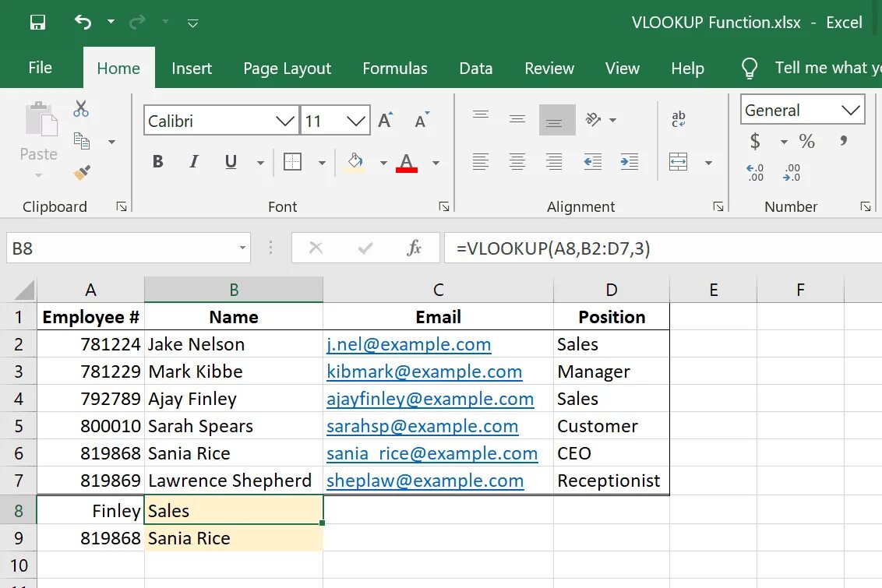
Task: Open the font size 11 dropdown
Action: (355, 121)
